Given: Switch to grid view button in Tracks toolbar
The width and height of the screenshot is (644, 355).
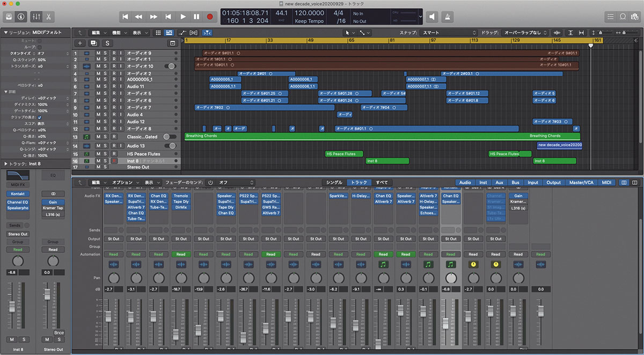Looking at the screenshot, I should [158, 33].
